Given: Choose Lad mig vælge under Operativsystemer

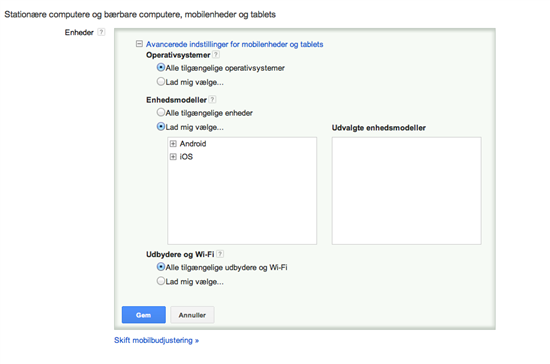Looking at the screenshot, I should (x=161, y=81).
